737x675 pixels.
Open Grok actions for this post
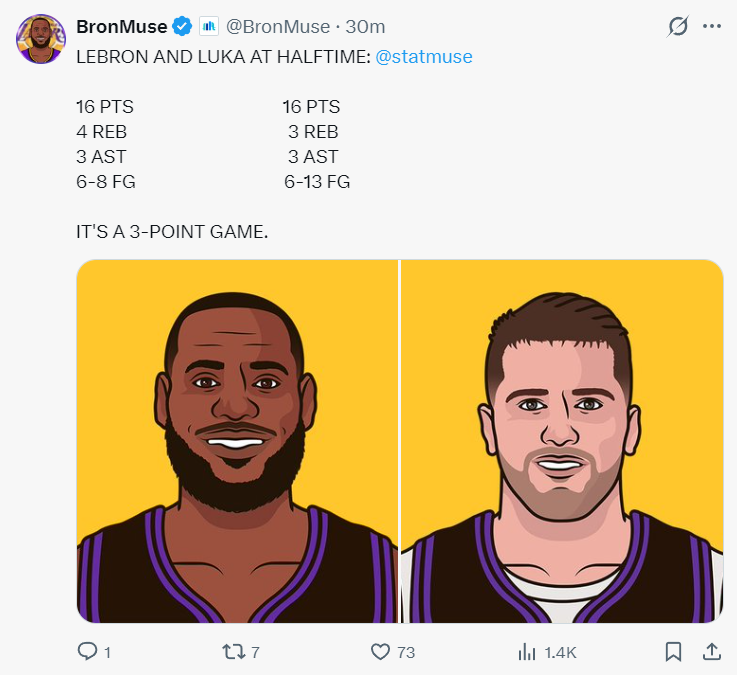coord(678,27)
